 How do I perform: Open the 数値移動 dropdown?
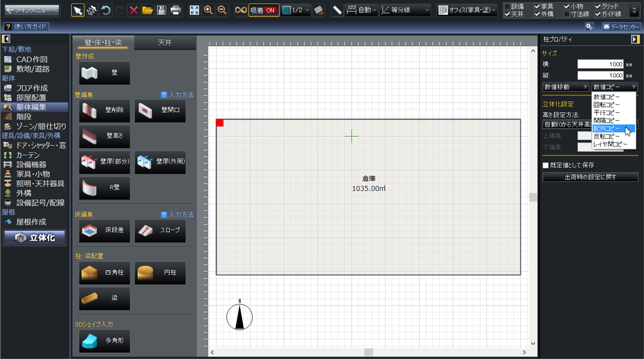[565, 87]
